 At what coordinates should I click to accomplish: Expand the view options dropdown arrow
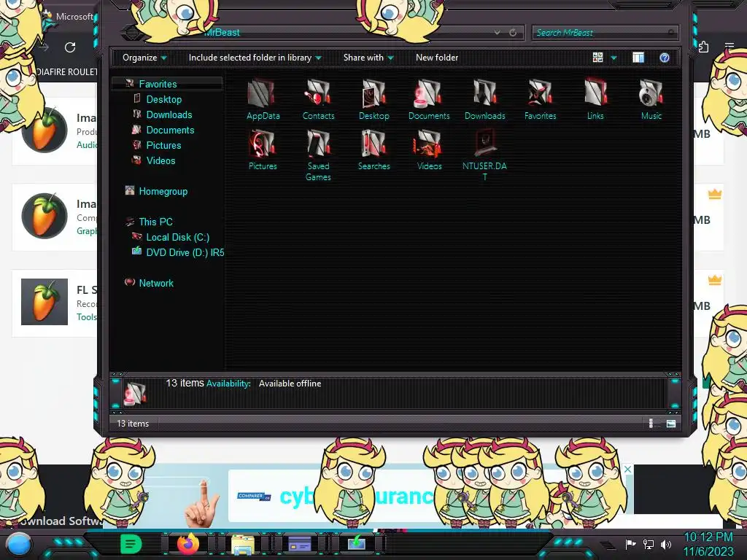tap(614, 58)
